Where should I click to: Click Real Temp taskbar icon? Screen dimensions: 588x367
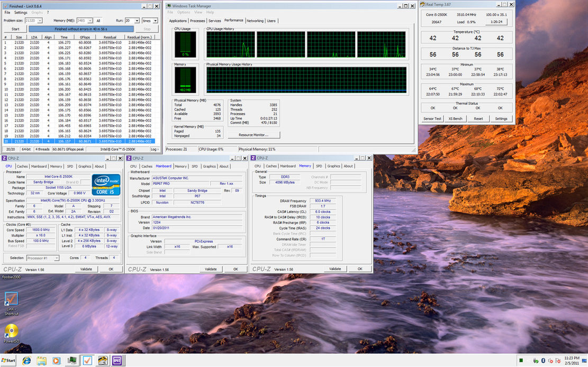[x=102, y=360]
